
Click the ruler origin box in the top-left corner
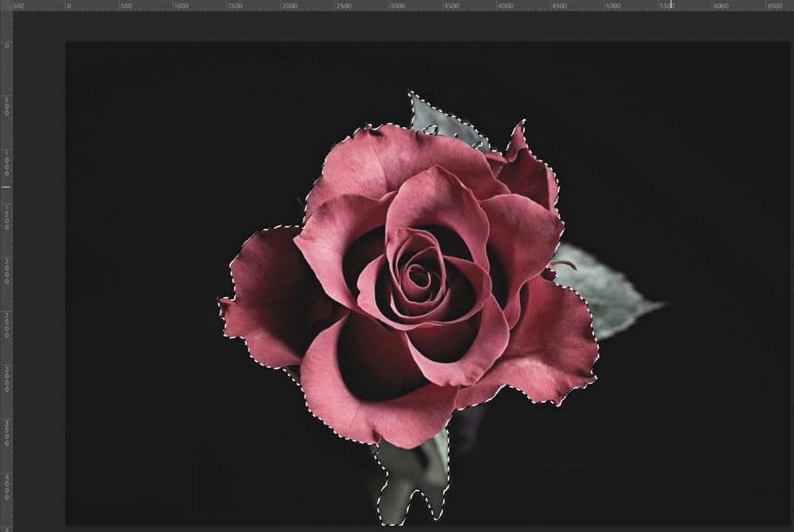coord(6,5)
